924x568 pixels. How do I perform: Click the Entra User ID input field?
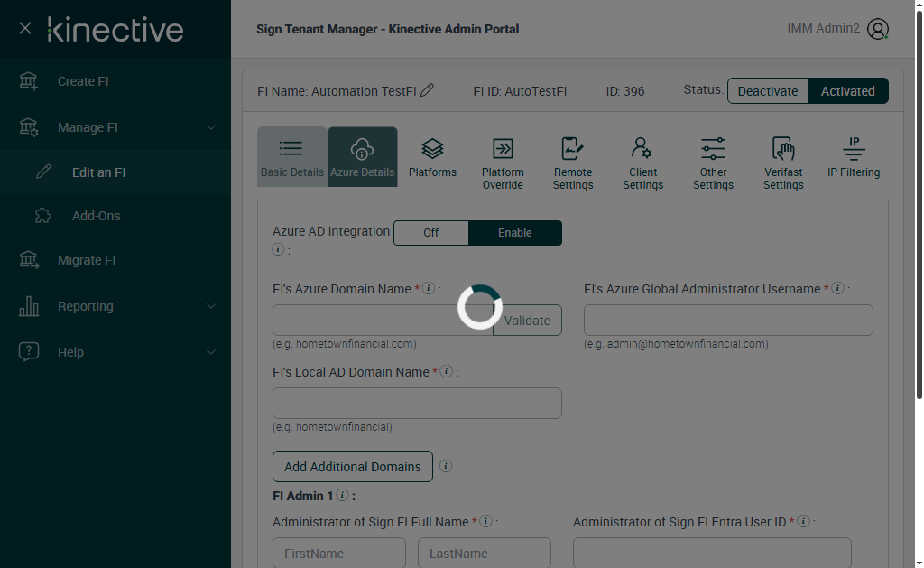[x=713, y=553]
